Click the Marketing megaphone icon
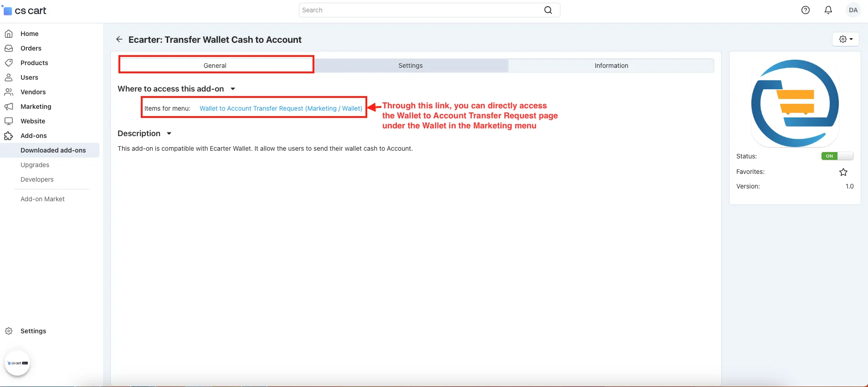Viewport: 868px width, 387px height. click(9, 107)
